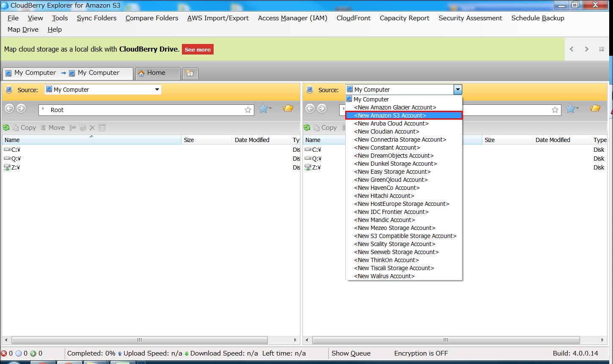613x364 pixels.
Task: Open the left pane blue star favorites dropdown
Action: pyautogui.click(x=265, y=109)
